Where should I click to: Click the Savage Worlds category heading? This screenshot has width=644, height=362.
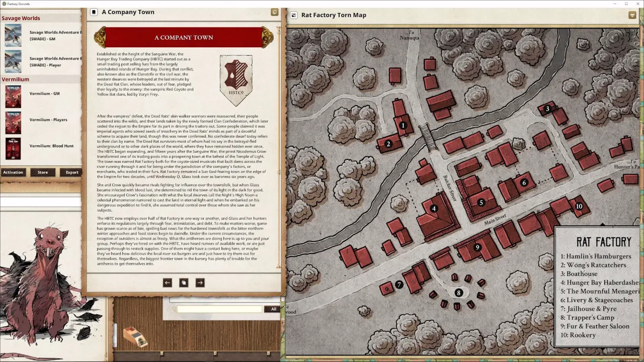(21, 18)
